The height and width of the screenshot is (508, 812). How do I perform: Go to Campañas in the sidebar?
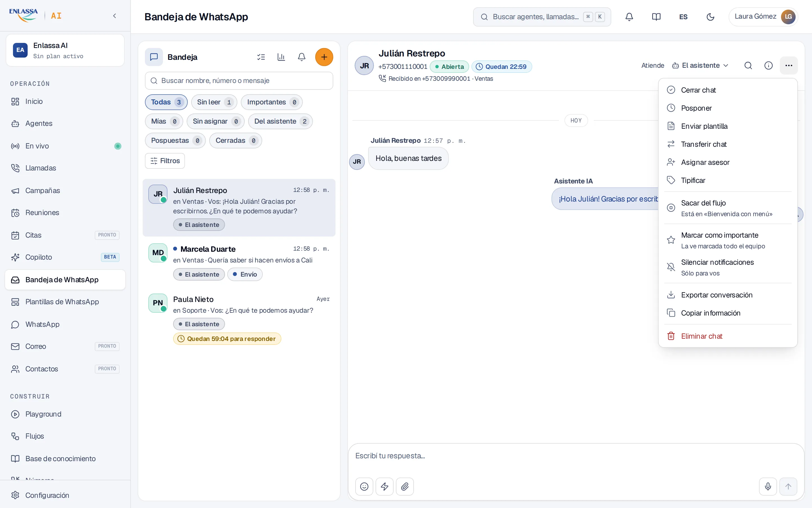65,190
